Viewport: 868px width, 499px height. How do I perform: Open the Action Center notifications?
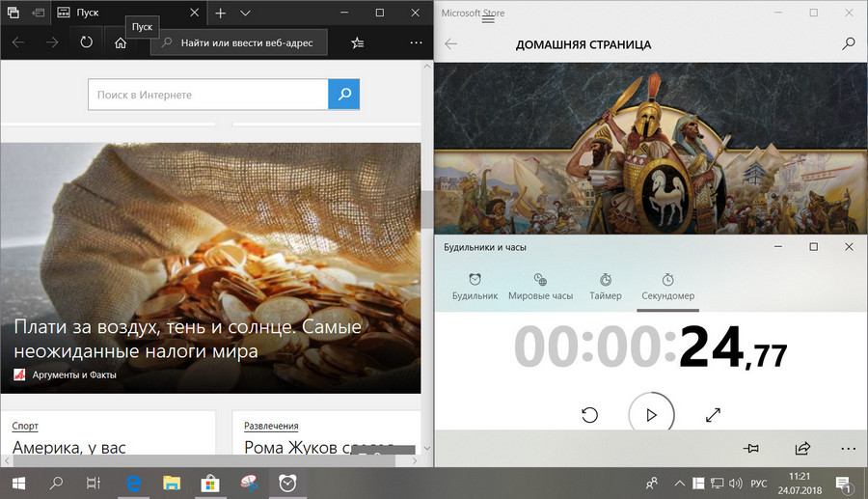843,485
